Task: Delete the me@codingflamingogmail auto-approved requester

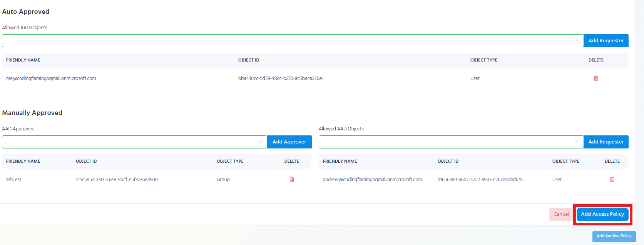Action: click(x=596, y=78)
